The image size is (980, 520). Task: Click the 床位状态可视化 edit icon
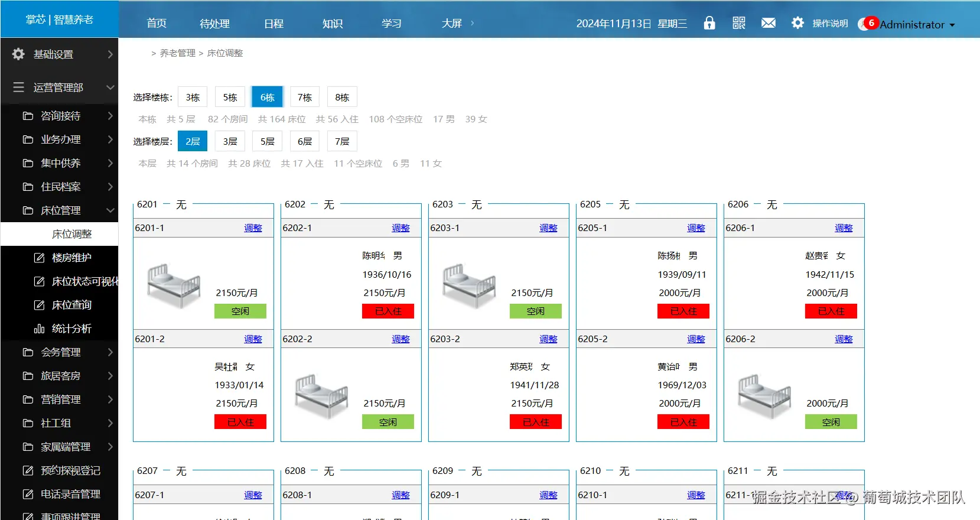pyautogui.click(x=39, y=281)
